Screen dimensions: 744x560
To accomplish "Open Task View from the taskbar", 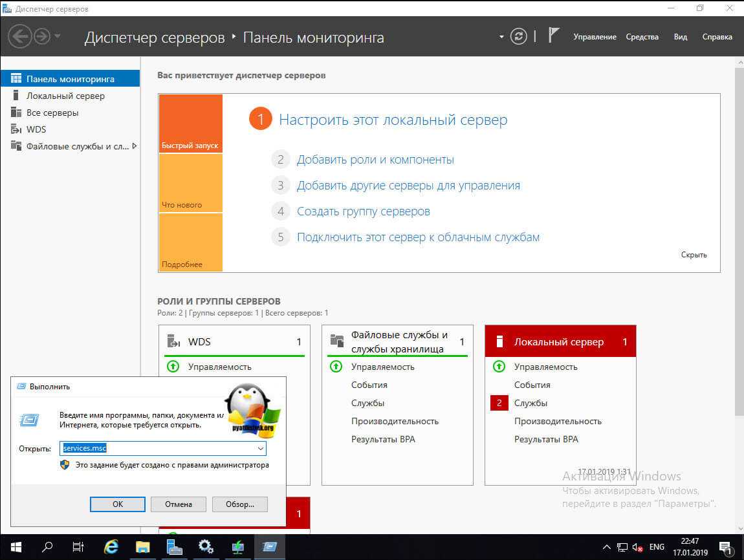I will (x=79, y=546).
